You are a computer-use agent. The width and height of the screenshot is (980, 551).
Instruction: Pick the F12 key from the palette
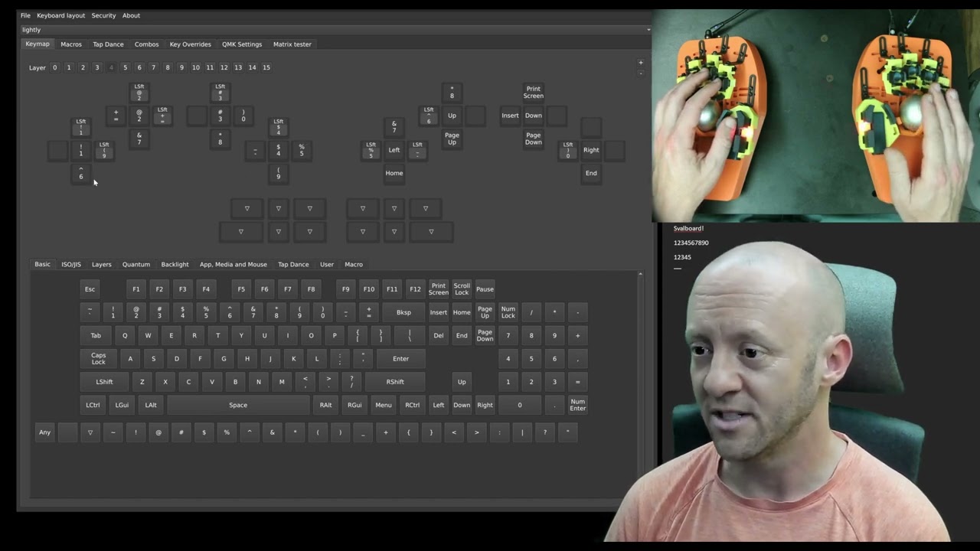pos(415,289)
